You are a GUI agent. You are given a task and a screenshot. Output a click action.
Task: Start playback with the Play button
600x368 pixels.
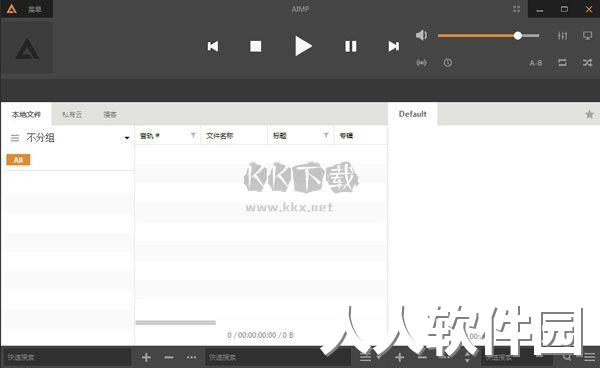point(303,46)
